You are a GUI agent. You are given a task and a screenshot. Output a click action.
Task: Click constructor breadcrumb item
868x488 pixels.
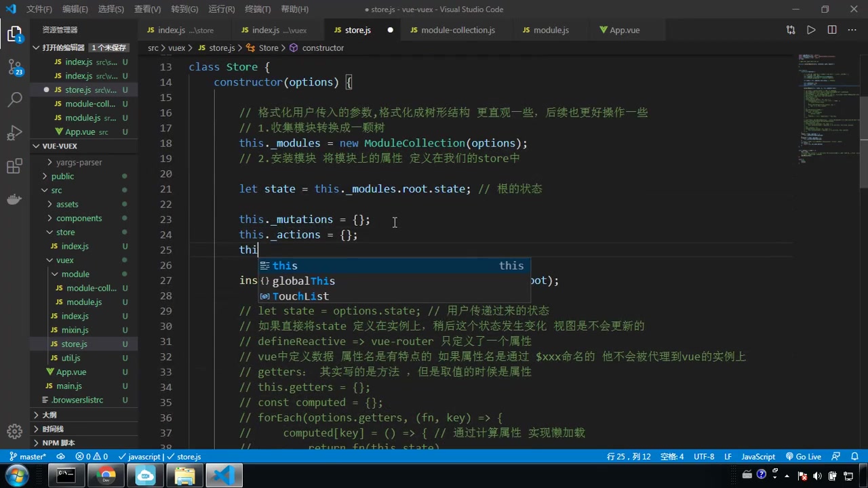pyautogui.click(x=317, y=48)
